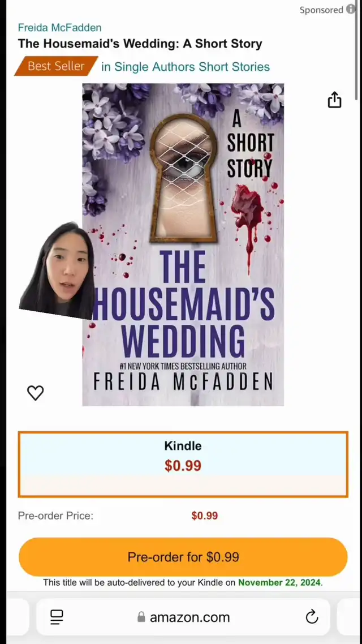Switch to the previous tab on left edge
This screenshot has height=644, width=362.
tap(17, 617)
